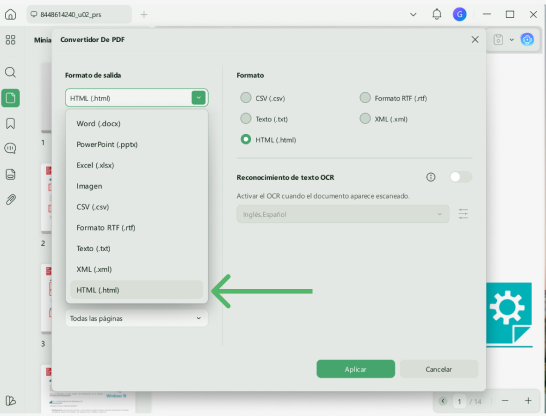Viewport: 546px width, 416px height.
Task: Go to the Home icon
Action: tap(10, 14)
